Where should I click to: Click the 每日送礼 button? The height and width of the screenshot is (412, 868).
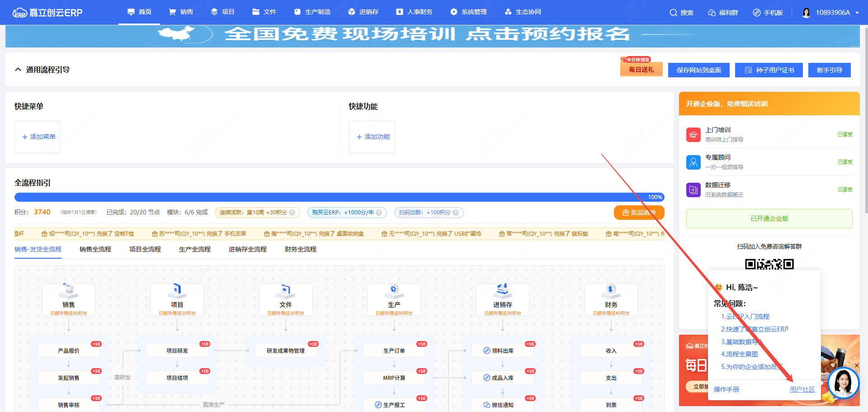pyautogui.click(x=641, y=69)
